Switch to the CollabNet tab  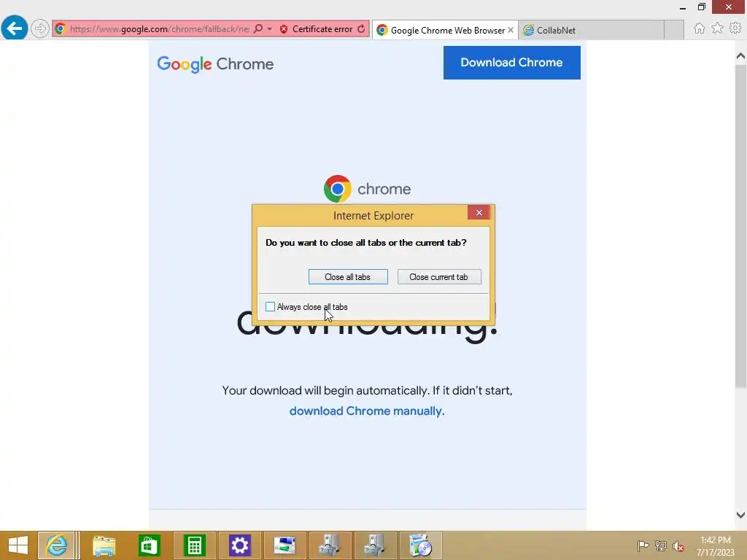(591, 30)
